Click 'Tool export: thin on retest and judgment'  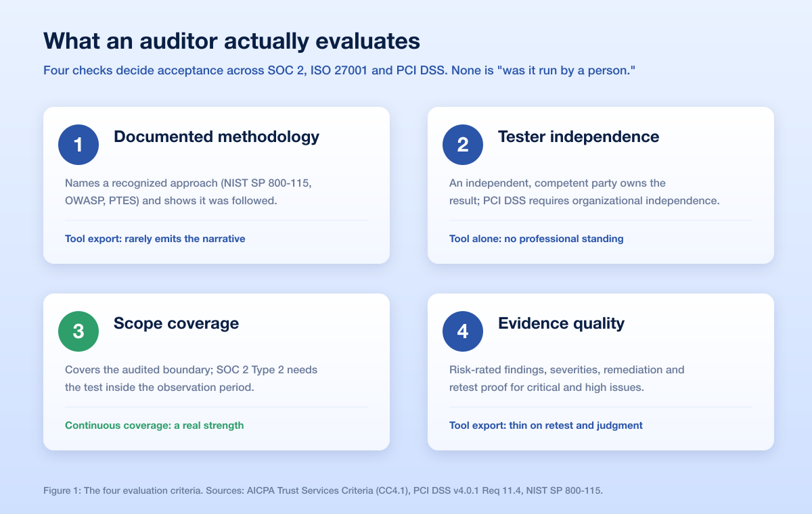(546, 425)
